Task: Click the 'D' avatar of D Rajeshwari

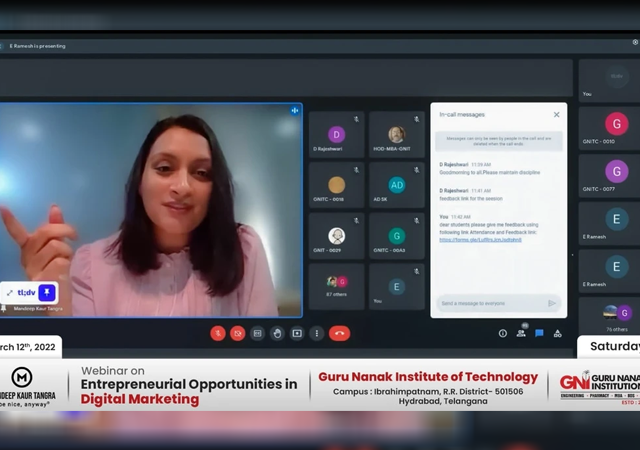Action: click(336, 134)
